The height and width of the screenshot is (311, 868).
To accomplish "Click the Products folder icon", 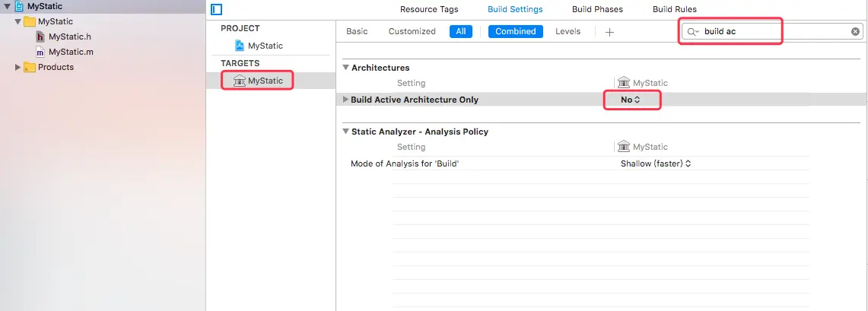I will tap(30, 67).
